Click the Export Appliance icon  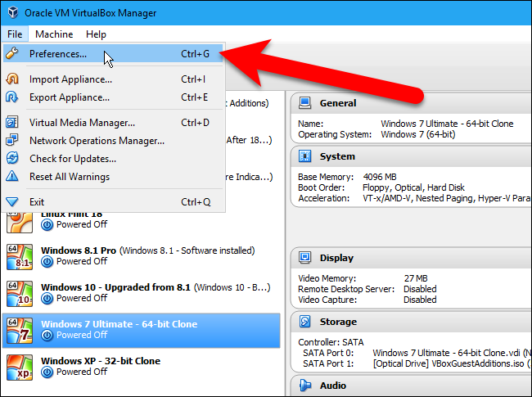(x=12, y=97)
